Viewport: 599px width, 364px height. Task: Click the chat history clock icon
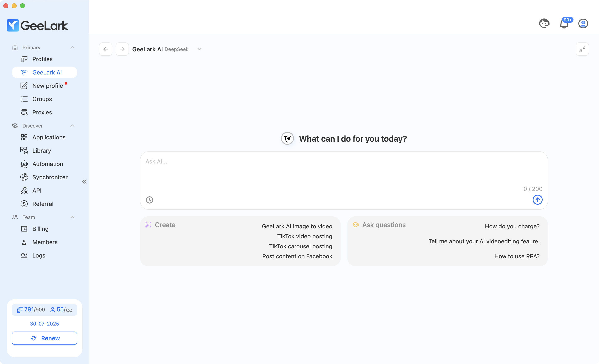(150, 200)
